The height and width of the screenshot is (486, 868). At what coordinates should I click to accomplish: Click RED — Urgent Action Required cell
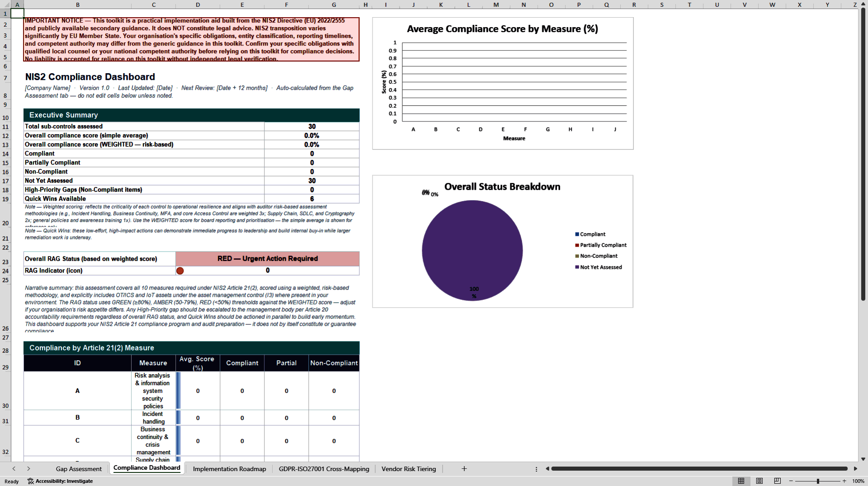[268, 259]
